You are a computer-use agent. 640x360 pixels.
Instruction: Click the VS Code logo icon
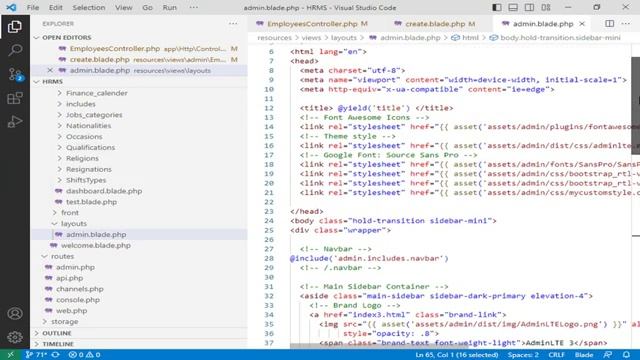11,7
